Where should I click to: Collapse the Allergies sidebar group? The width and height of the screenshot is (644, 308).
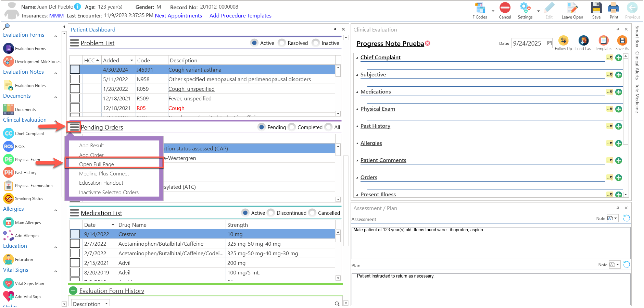pyautogui.click(x=56, y=210)
